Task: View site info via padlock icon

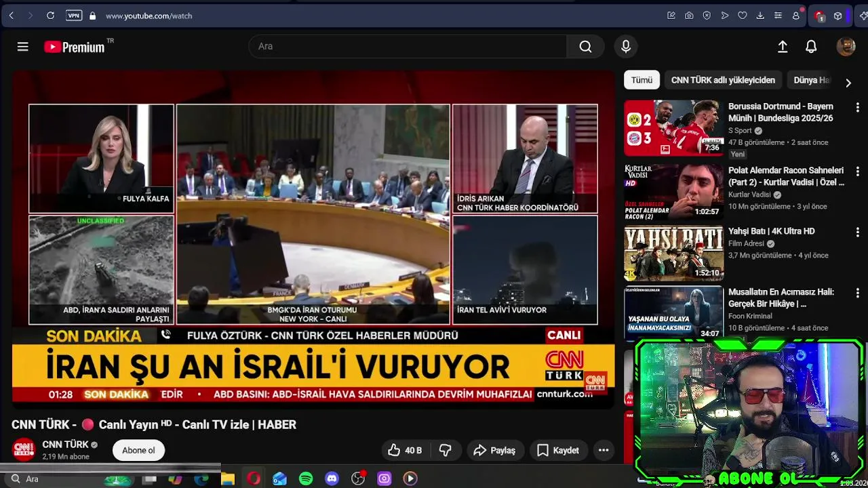Action: (x=92, y=16)
